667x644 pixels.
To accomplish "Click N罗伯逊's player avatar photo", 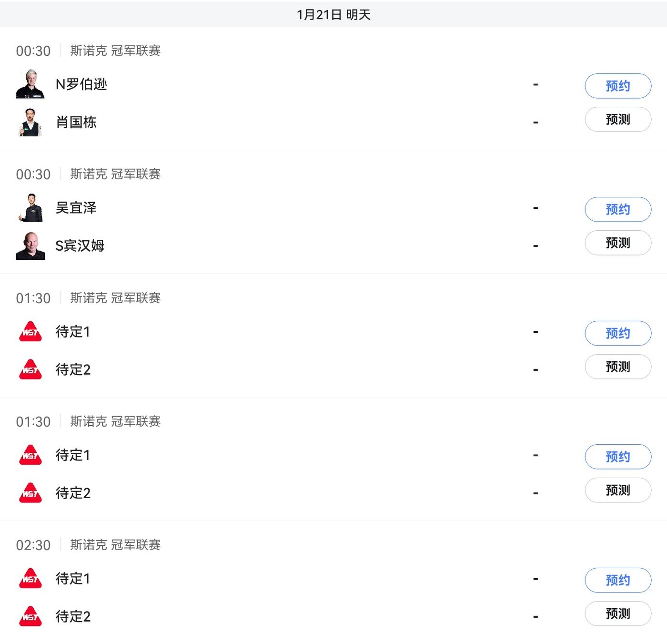I will tap(30, 84).
